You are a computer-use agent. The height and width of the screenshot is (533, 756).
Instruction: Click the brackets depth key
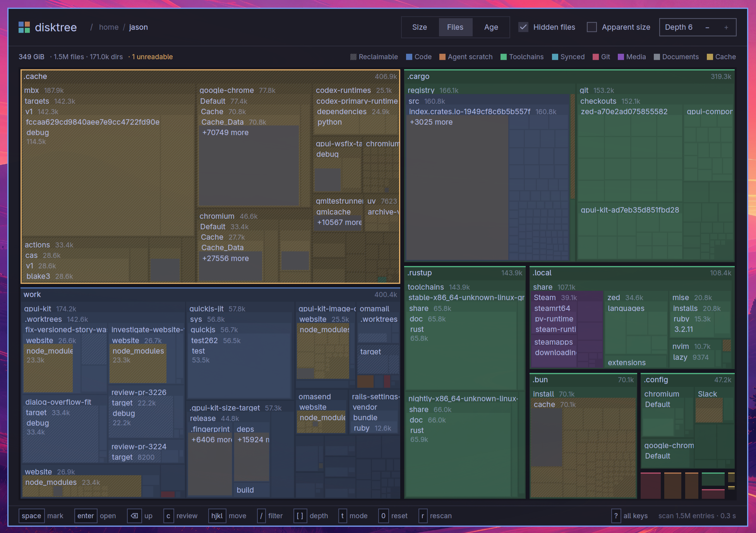tap(300, 516)
